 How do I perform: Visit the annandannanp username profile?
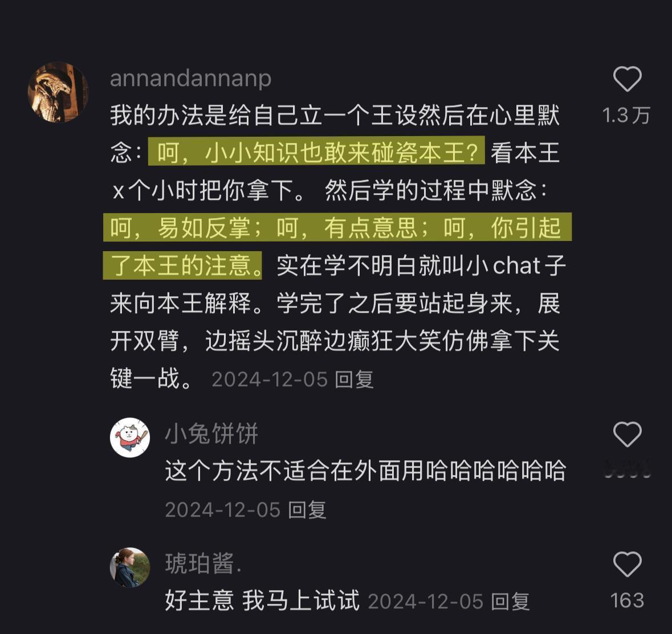click(191, 79)
